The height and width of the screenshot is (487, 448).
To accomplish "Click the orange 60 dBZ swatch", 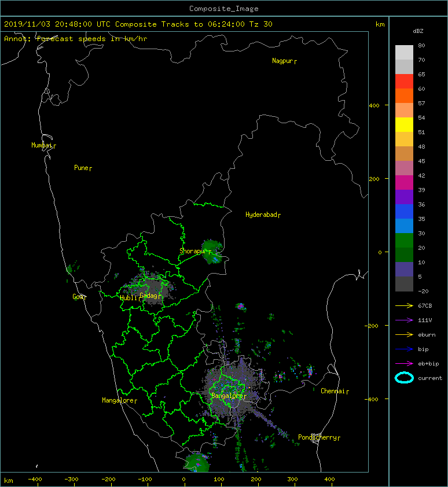I will (x=404, y=95).
